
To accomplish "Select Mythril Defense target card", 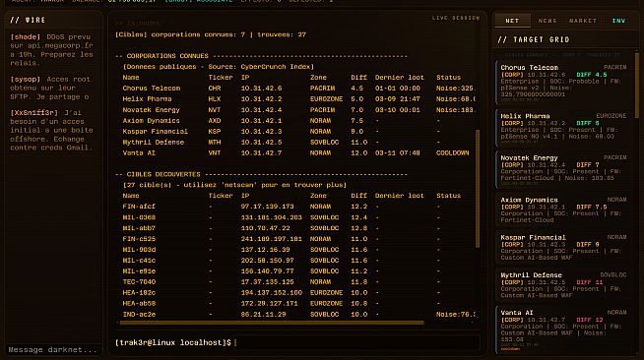I will [563, 285].
